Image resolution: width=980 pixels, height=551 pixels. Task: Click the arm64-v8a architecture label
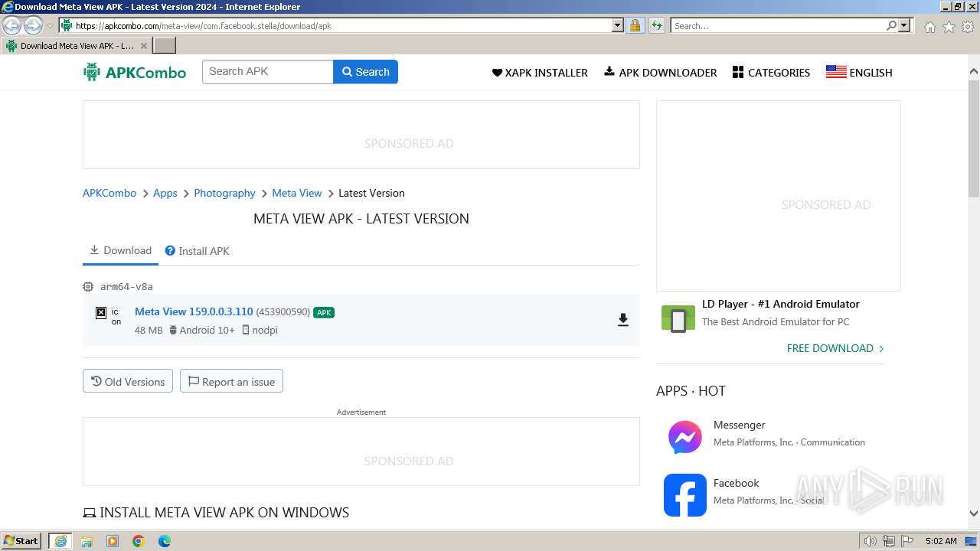tap(126, 286)
